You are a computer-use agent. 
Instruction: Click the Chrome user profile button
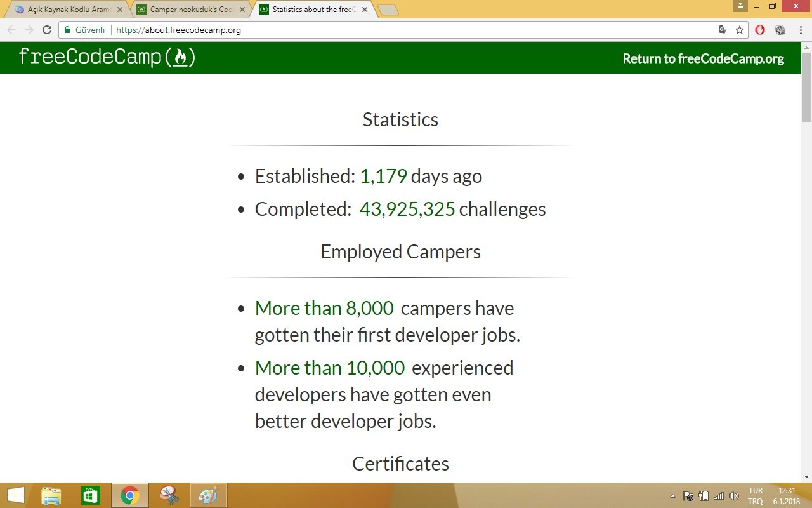coord(740,6)
